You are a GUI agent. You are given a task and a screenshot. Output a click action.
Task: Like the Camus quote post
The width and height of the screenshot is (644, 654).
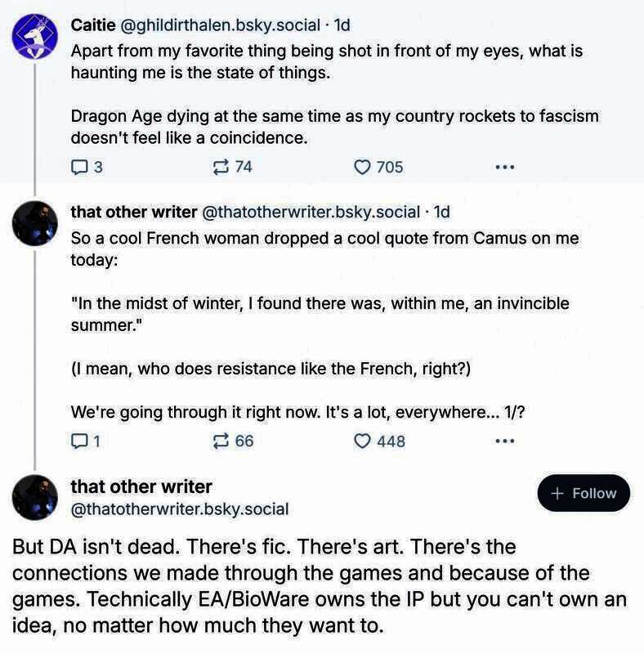363,441
